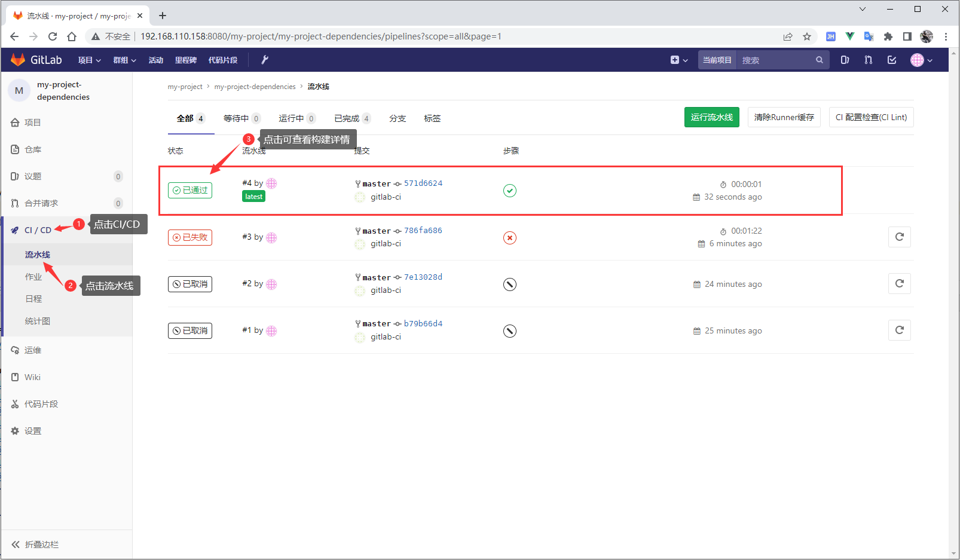Select the 日程 submenu item
960x560 pixels.
point(33,299)
